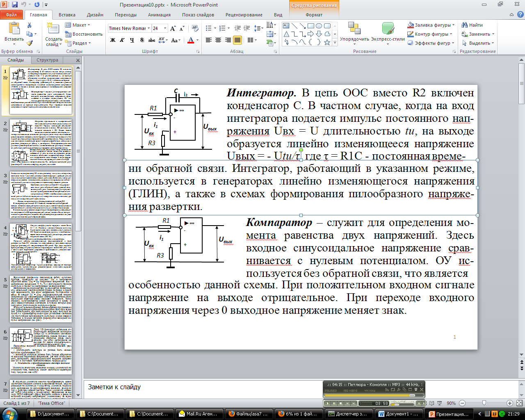Toggle Justify text alignment

tap(237, 40)
